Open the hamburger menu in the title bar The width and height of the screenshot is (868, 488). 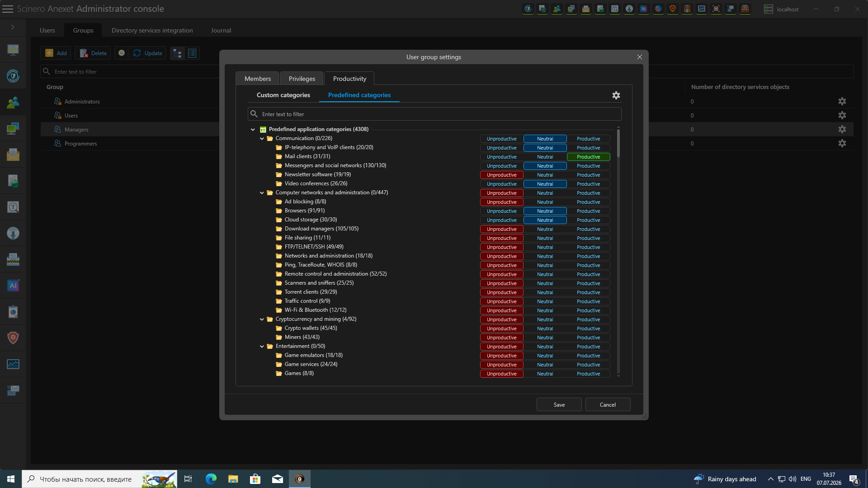tap(8, 9)
